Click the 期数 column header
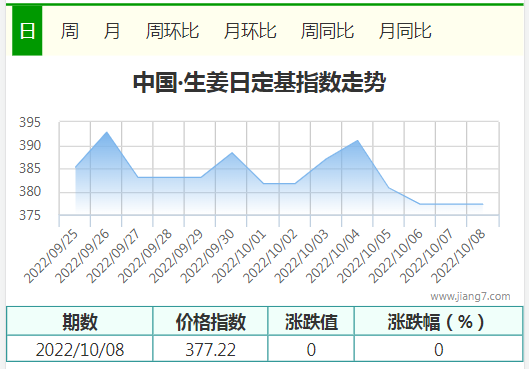 tap(80, 321)
